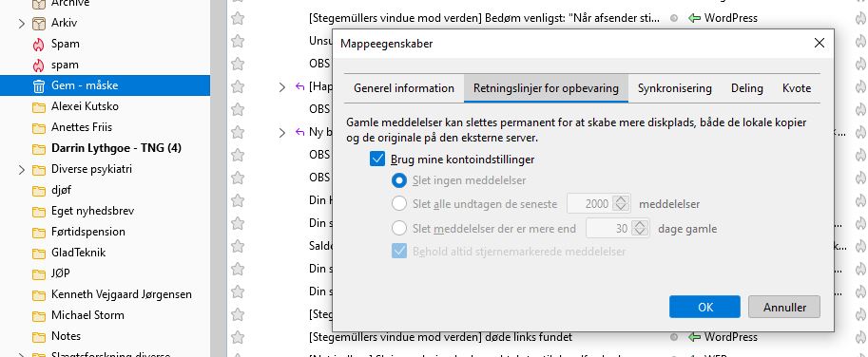Click the Arkiv archive box icon
The image size is (868, 357).
click(38, 23)
